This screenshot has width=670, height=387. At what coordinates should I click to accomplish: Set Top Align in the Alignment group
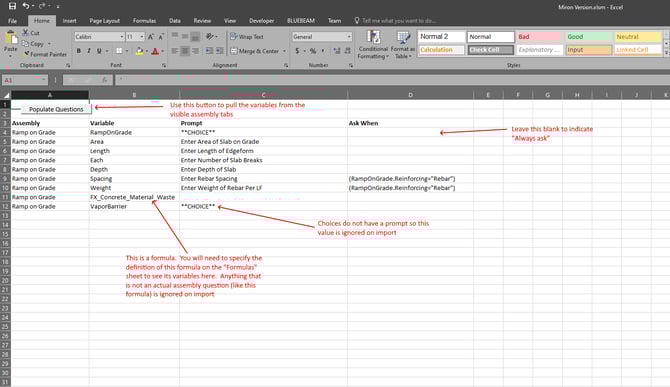(175, 36)
